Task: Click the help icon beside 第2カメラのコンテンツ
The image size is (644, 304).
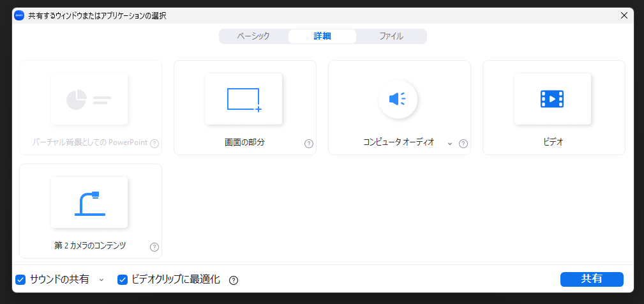Action: tap(154, 247)
